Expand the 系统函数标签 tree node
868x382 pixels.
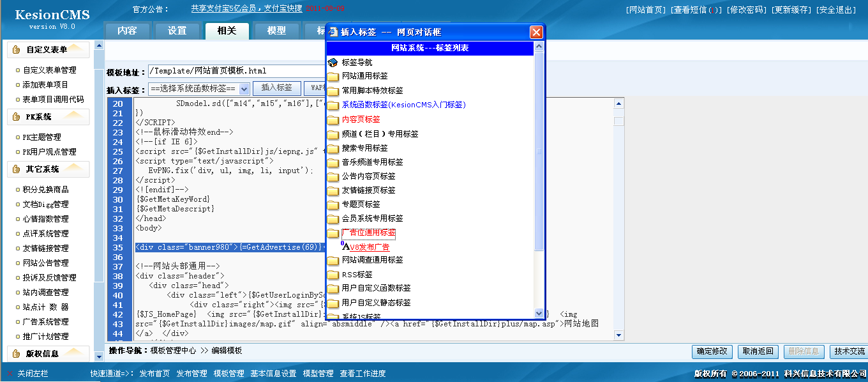pyautogui.click(x=403, y=105)
